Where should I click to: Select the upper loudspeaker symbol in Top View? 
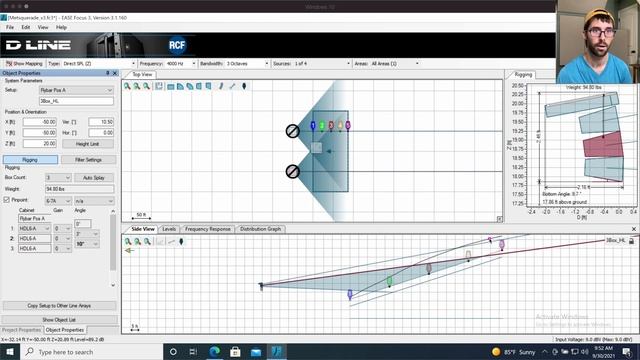pyautogui.click(x=293, y=131)
